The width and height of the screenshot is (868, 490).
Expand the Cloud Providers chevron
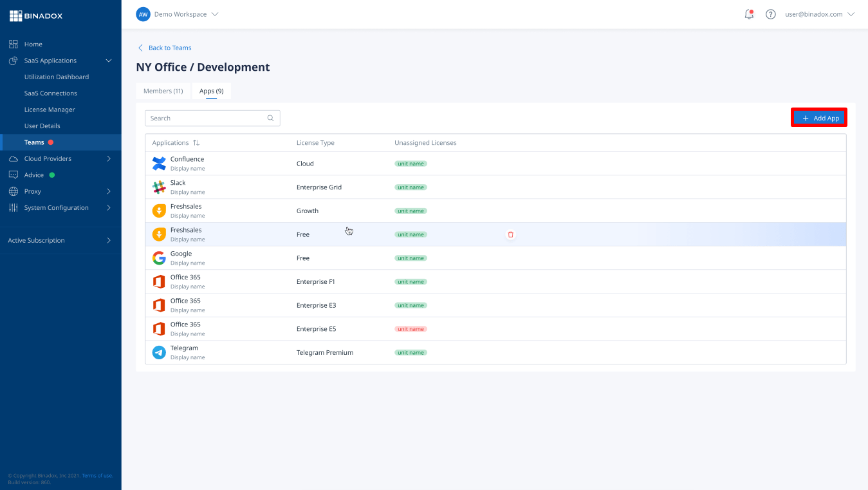(109, 158)
